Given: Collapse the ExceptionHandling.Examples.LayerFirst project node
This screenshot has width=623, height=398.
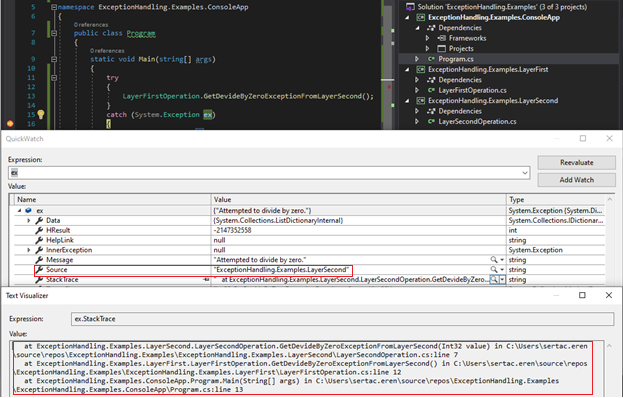Looking at the screenshot, I should tap(407, 70).
